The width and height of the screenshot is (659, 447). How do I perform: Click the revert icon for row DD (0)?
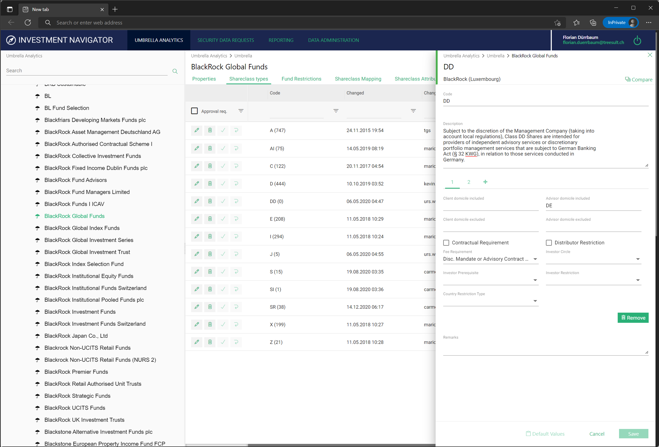[x=236, y=201]
